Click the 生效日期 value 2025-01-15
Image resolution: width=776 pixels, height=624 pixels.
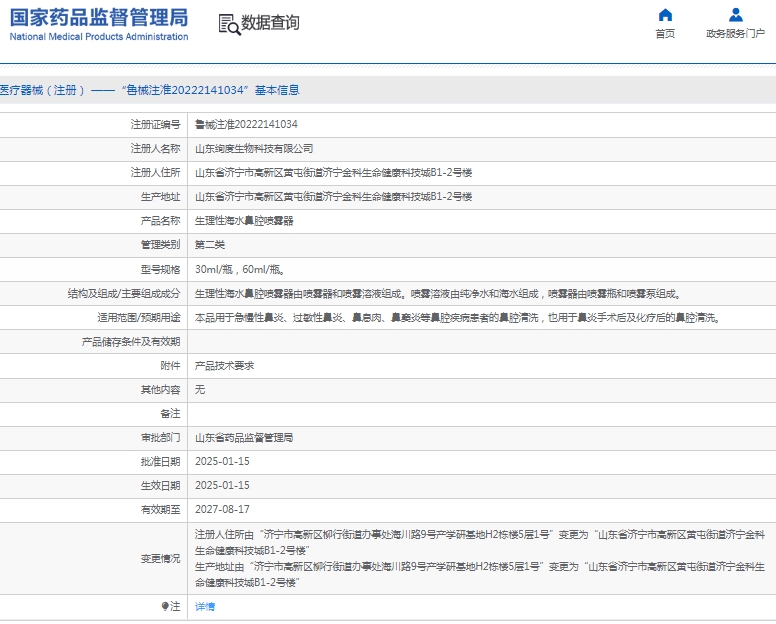pyautogui.click(x=222, y=485)
